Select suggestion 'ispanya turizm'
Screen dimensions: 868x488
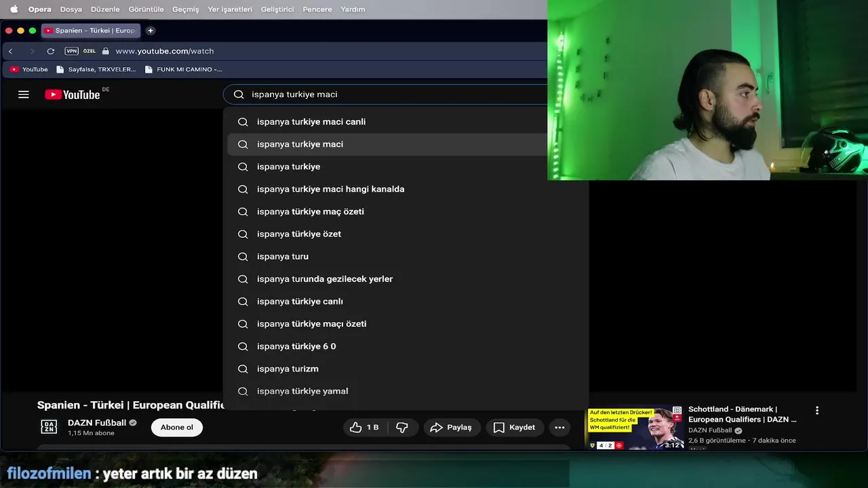tap(406, 368)
